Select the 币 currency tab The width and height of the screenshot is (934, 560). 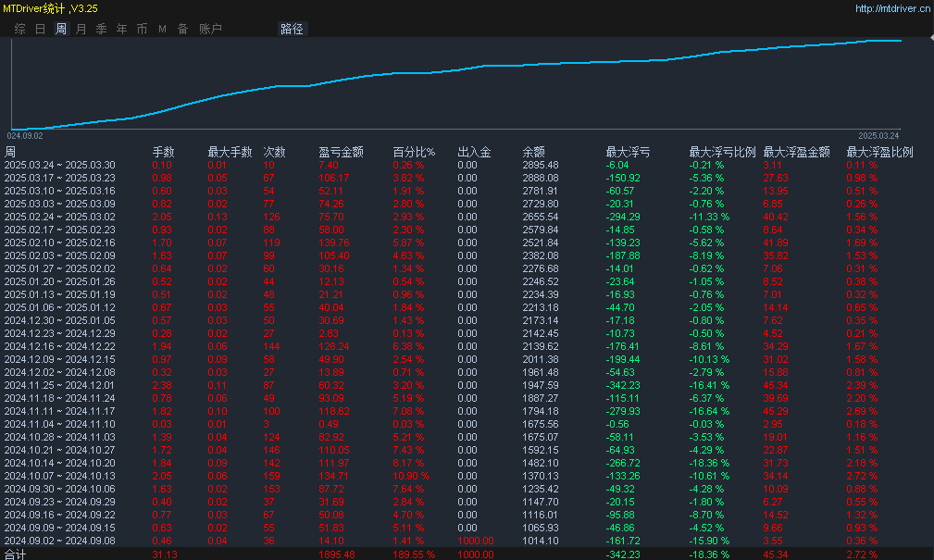click(x=142, y=28)
